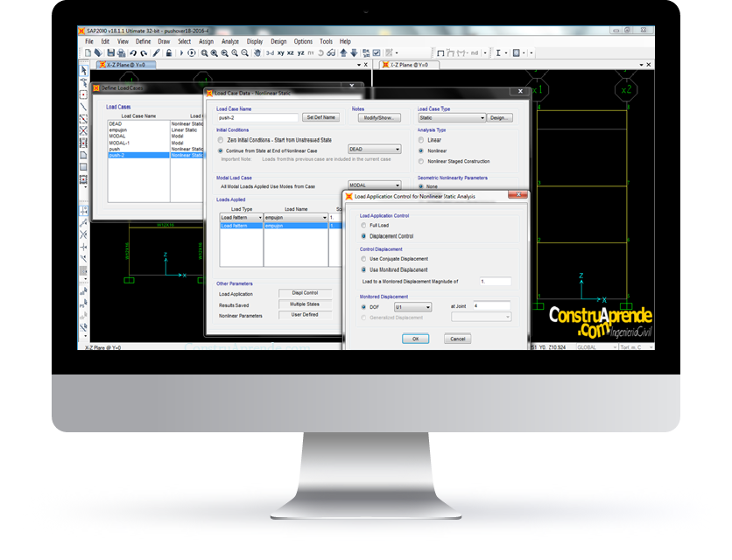Click the Modify/Show notes button
The width and height of the screenshot is (732, 560).
[x=379, y=118]
